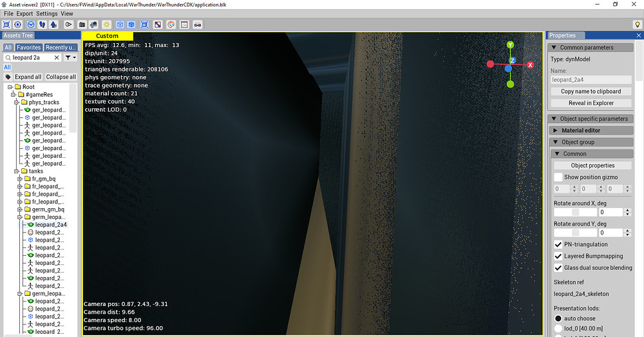The height and width of the screenshot is (337, 644).
Task: Collapse the Root tree node
Action: click(10, 87)
